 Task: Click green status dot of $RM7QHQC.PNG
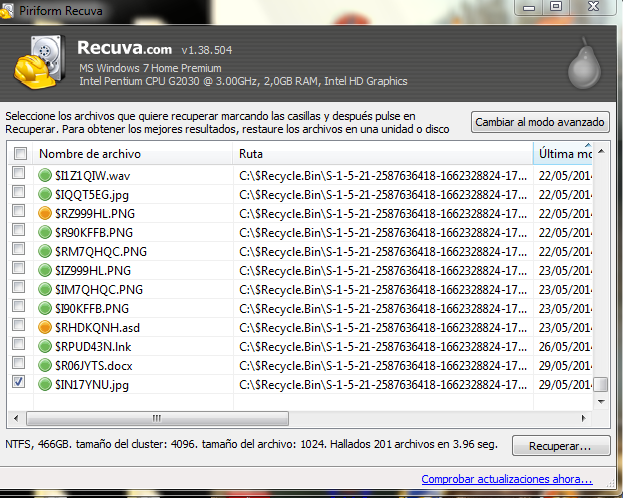[45, 251]
